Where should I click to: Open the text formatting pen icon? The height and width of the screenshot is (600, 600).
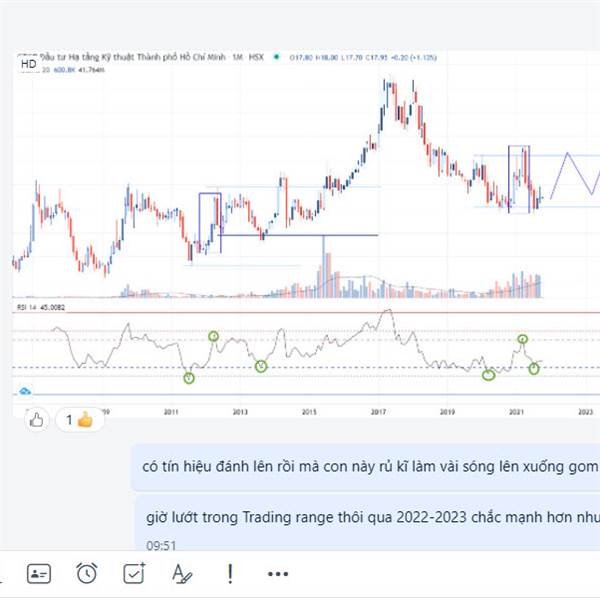pos(181,573)
